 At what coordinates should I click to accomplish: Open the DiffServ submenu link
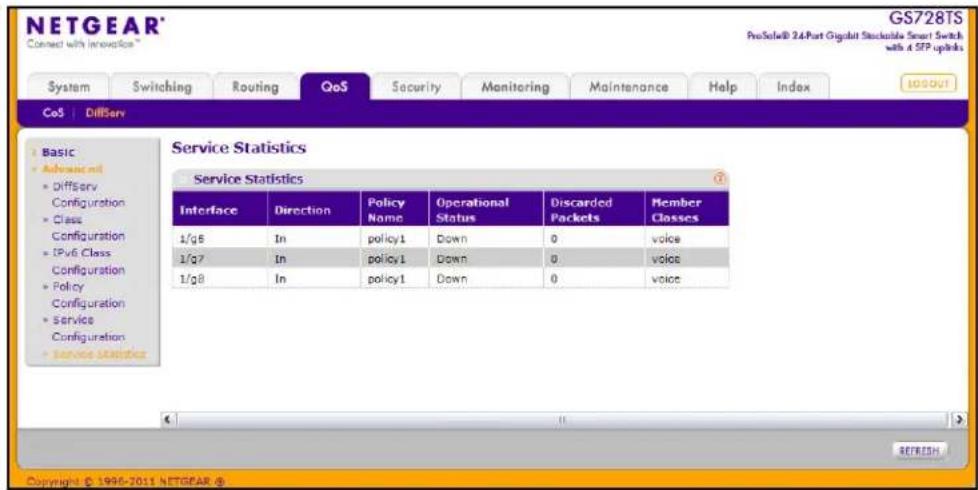105,113
